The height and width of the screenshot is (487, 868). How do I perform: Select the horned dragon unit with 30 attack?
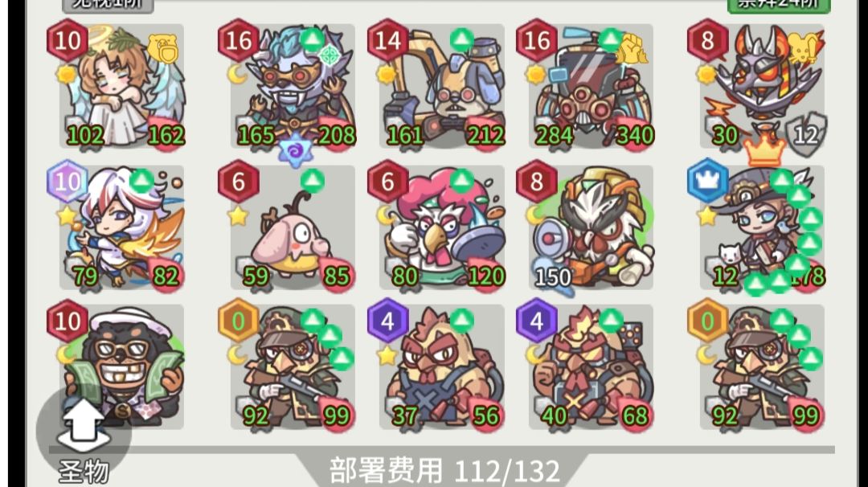tap(762, 86)
